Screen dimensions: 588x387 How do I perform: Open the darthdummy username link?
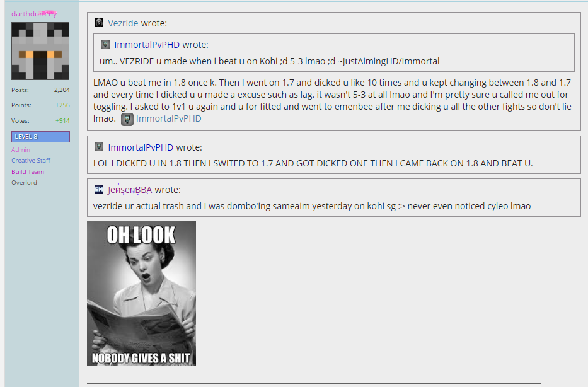(x=34, y=14)
